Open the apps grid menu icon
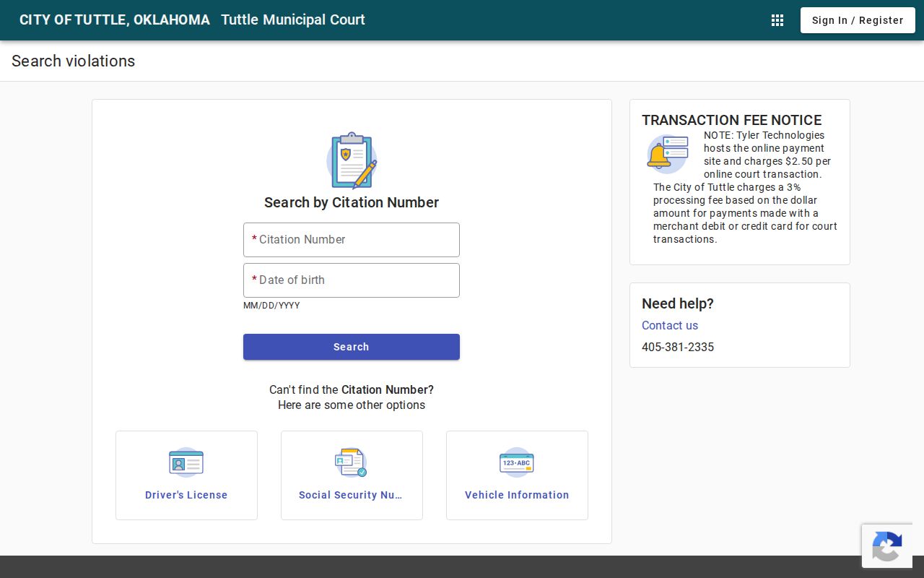This screenshot has width=924, height=578. 777,20
